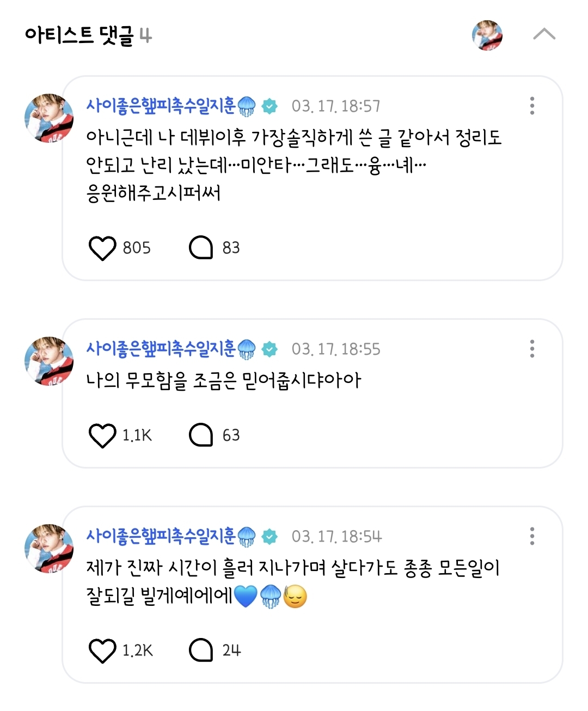588x711 pixels.
Task: Like the 18:55 comment with 1.1K hearts
Action: click(x=102, y=436)
